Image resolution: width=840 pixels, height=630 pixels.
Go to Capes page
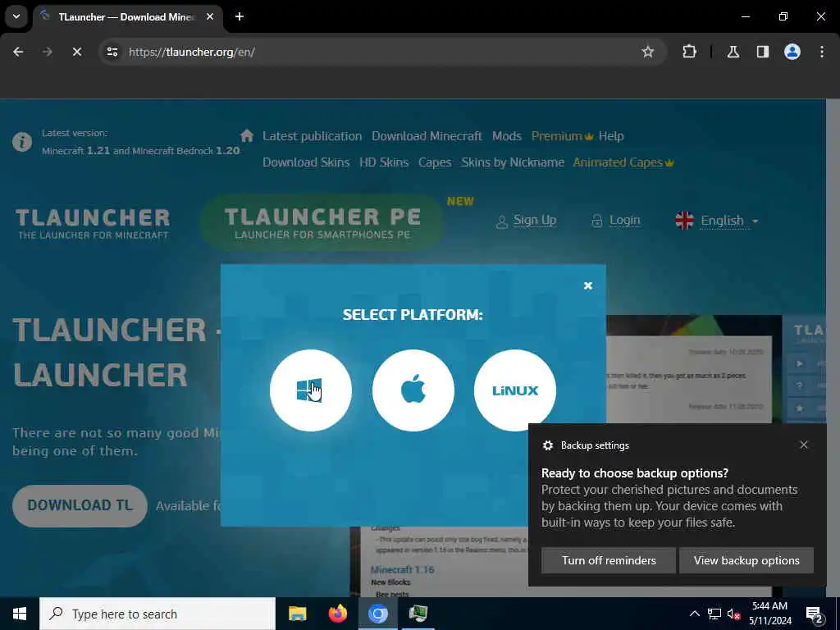pyautogui.click(x=435, y=162)
